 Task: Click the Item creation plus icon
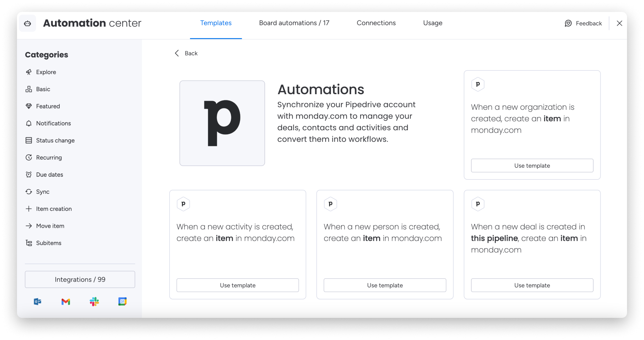coord(29,209)
